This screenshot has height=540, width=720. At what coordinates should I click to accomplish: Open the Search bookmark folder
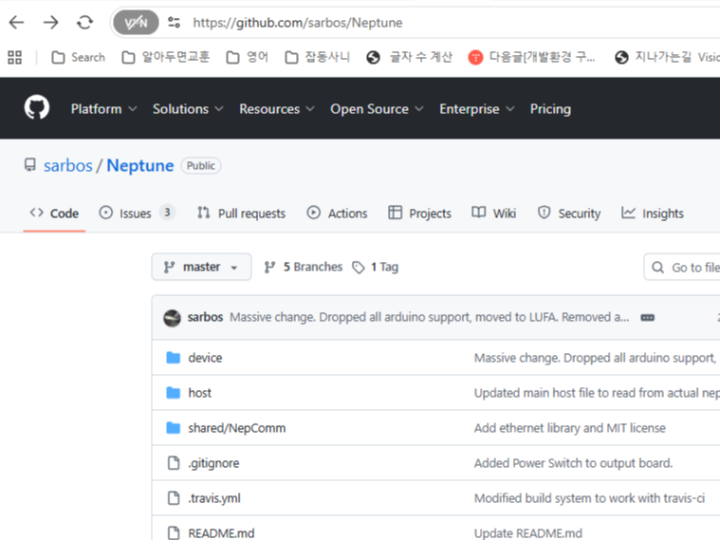coord(78,57)
